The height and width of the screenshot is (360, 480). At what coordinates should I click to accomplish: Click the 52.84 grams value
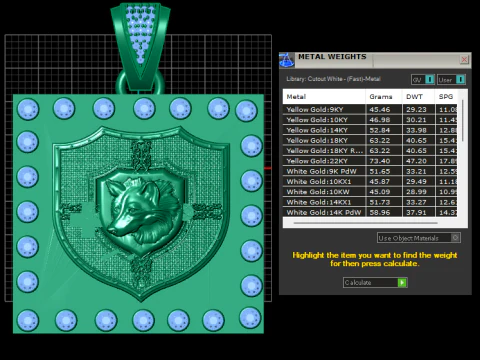(380, 130)
